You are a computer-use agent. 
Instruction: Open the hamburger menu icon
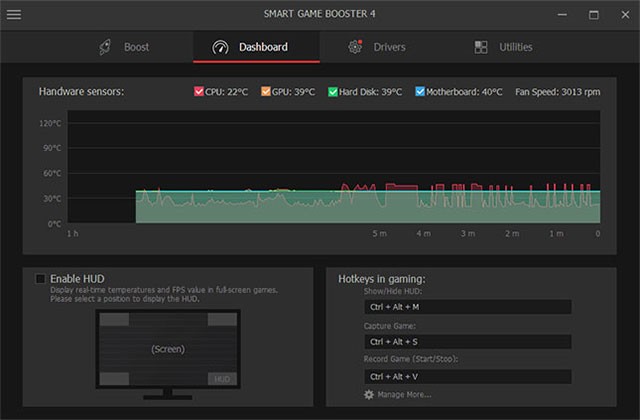click(14, 15)
